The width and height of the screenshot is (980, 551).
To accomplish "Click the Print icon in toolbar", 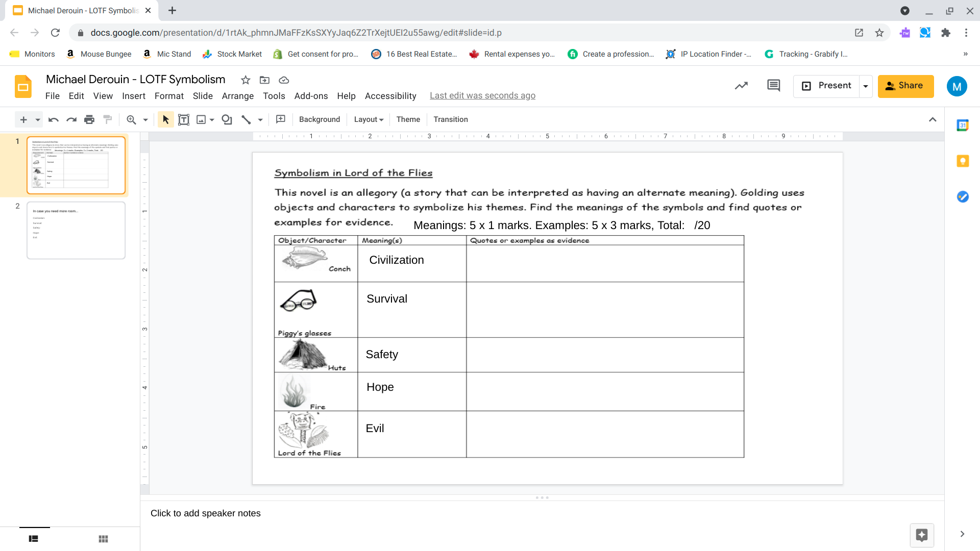I will pos(89,119).
